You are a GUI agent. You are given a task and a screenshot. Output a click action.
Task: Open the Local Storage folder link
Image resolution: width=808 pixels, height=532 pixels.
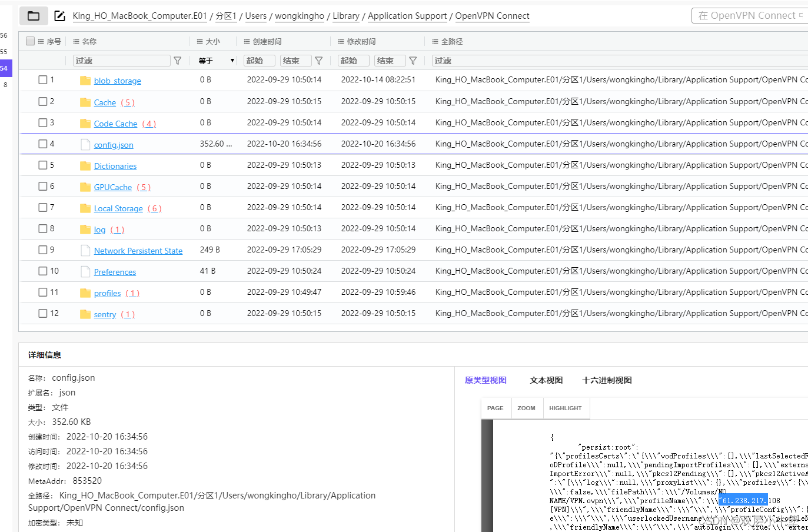tap(118, 208)
